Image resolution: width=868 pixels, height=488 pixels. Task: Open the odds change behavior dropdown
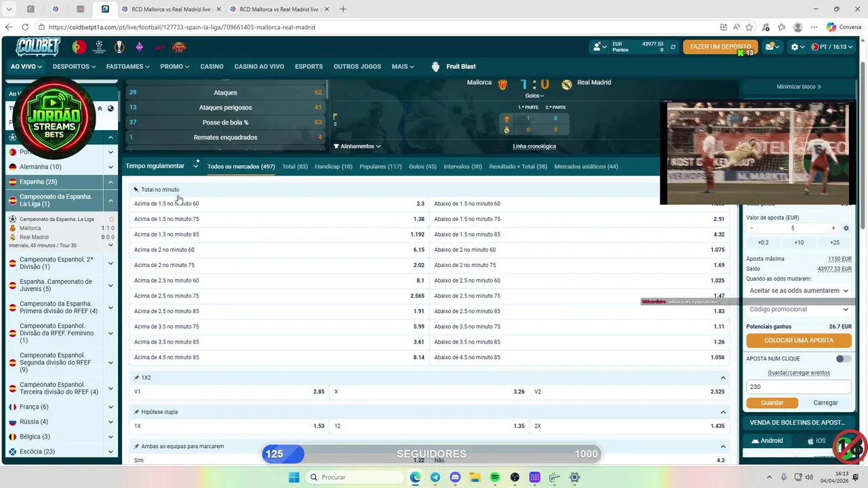pos(799,290)
